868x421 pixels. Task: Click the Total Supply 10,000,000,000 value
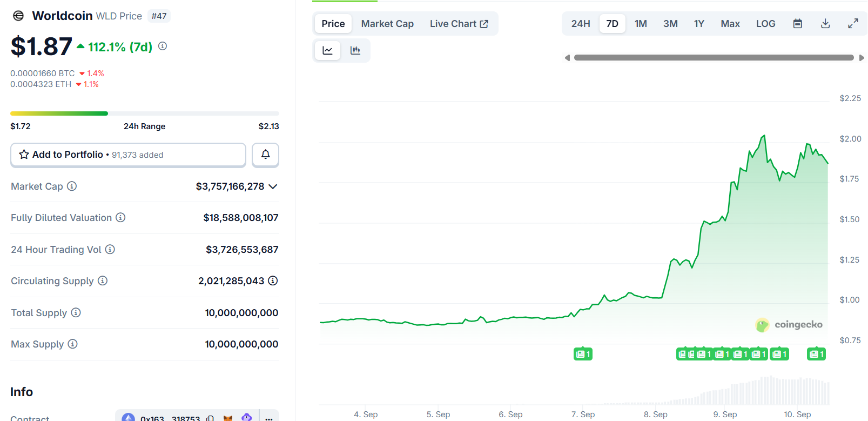tap(241, 313)
